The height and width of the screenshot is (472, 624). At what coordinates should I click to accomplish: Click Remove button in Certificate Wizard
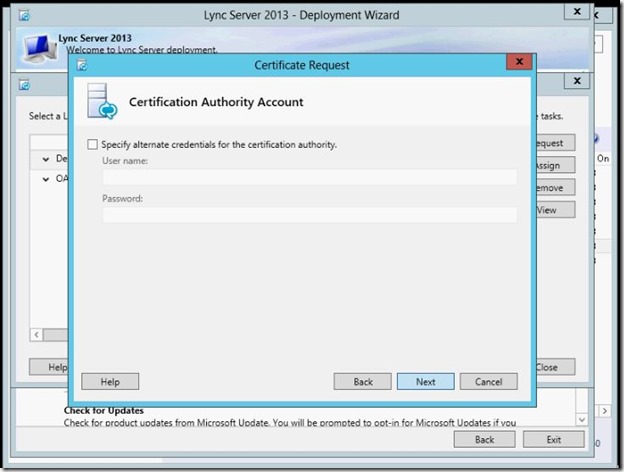tap(555, 187)
